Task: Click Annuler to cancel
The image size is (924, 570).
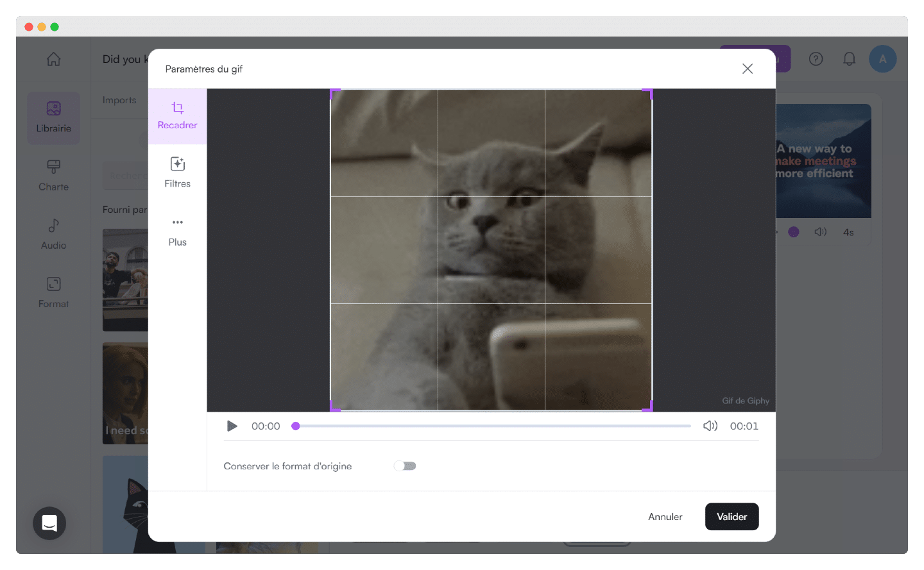Action: [665, 517]
